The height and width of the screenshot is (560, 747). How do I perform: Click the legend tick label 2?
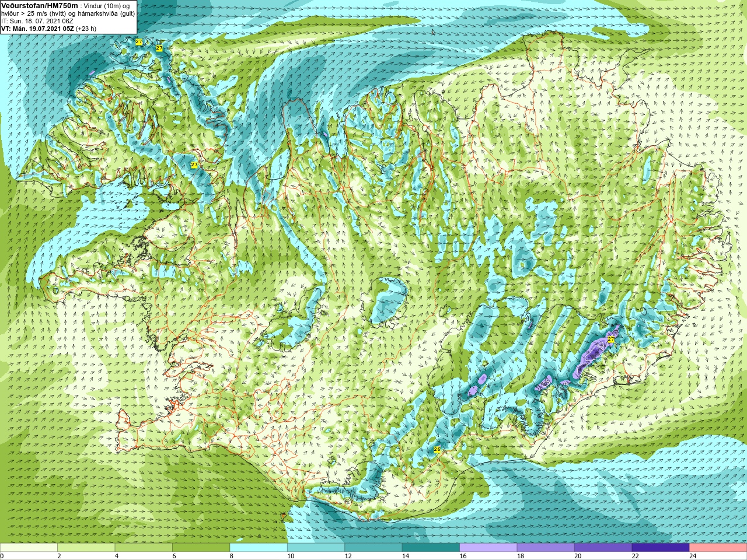(59, 556)
